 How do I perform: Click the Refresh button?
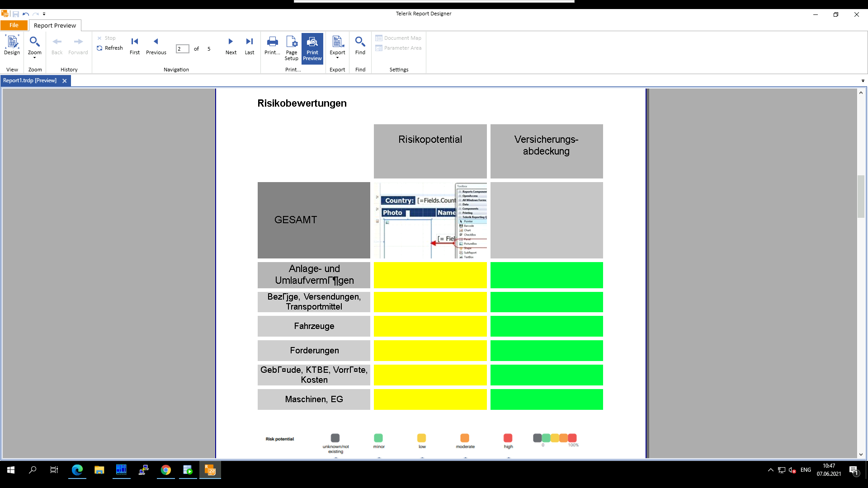(110, 48)
